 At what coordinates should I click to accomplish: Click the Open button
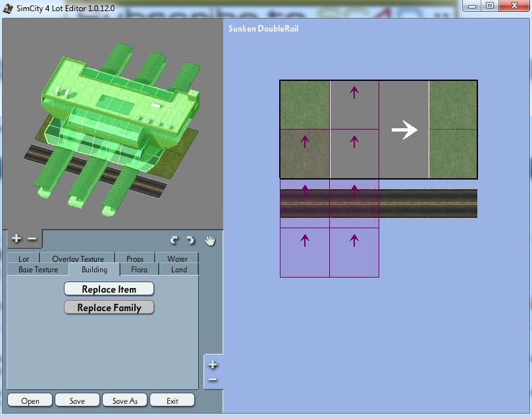pyautogui.click(x=30, y=401)
